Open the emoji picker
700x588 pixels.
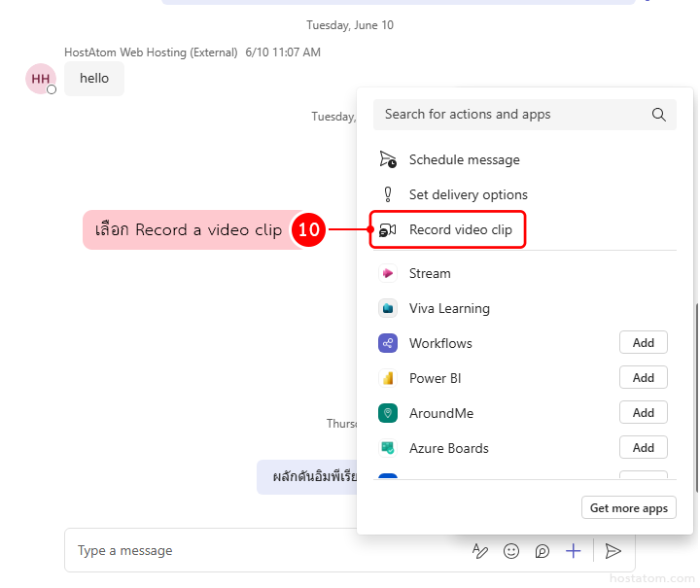[511, 551]
